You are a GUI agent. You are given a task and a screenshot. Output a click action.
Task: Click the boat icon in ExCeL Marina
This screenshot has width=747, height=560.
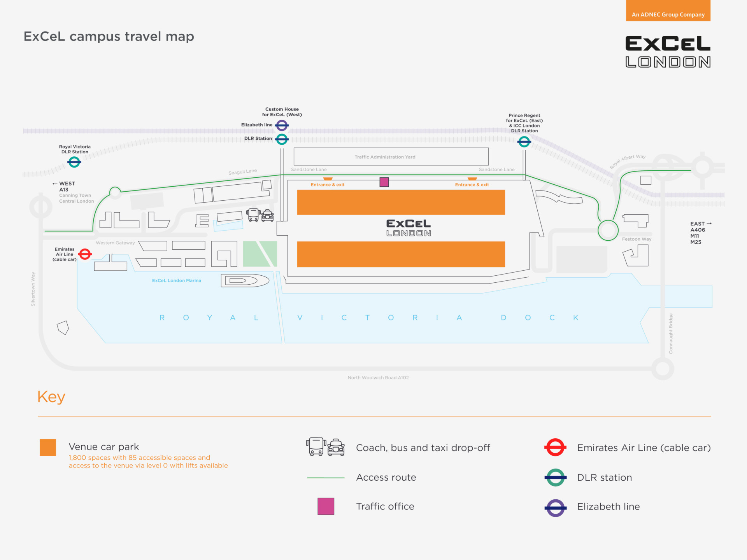(245, 280)
